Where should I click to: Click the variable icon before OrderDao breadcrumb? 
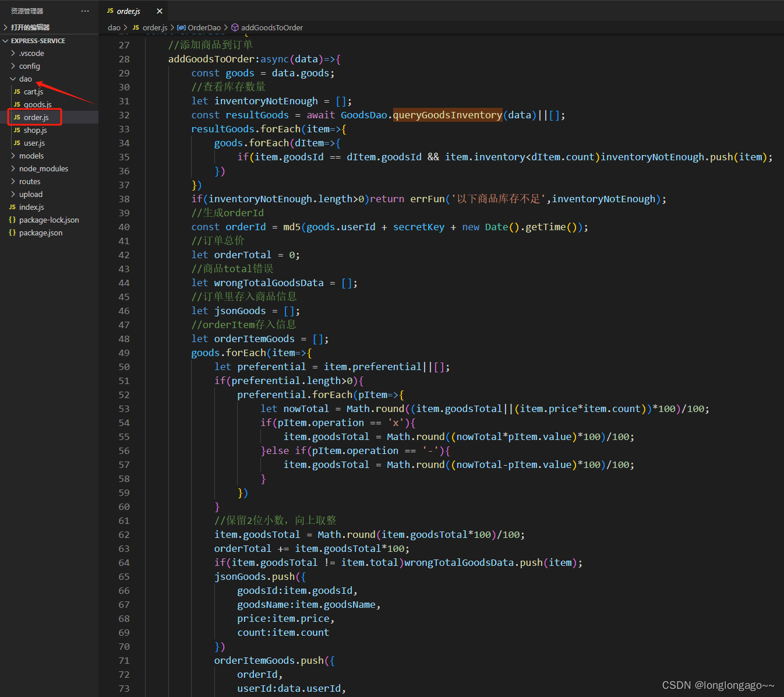tap(182, 27)
